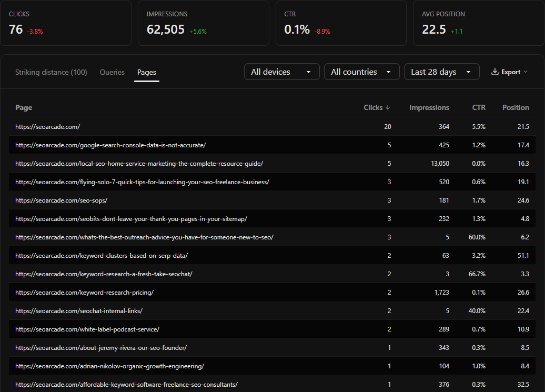Open the local-seo-home-service-marketing page link
The image size is (545, 392).
point(139,164)
